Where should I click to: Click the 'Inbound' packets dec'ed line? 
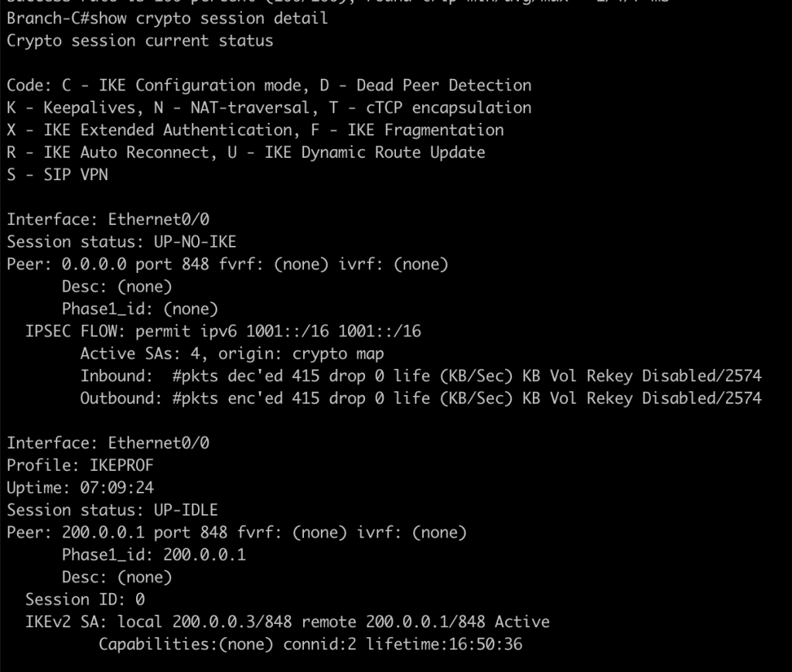click(420, 377)
